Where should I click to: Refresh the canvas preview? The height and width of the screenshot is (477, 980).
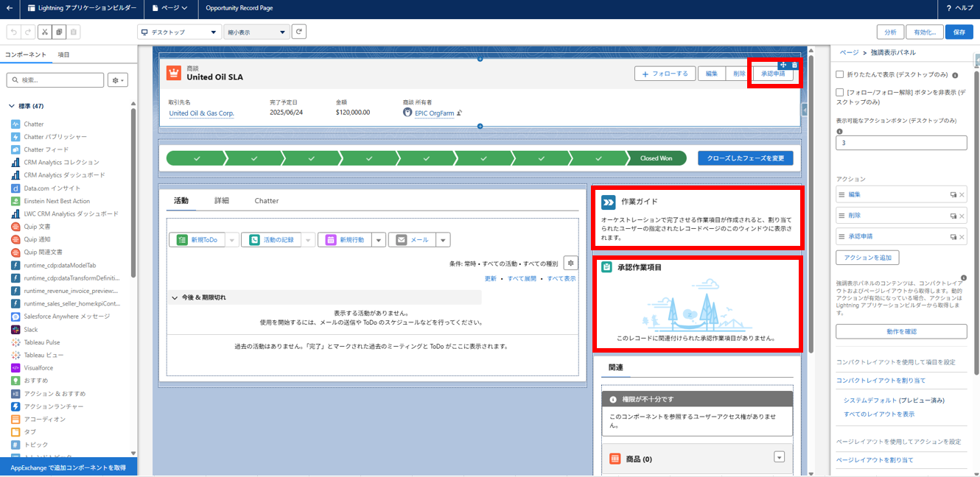298,32
